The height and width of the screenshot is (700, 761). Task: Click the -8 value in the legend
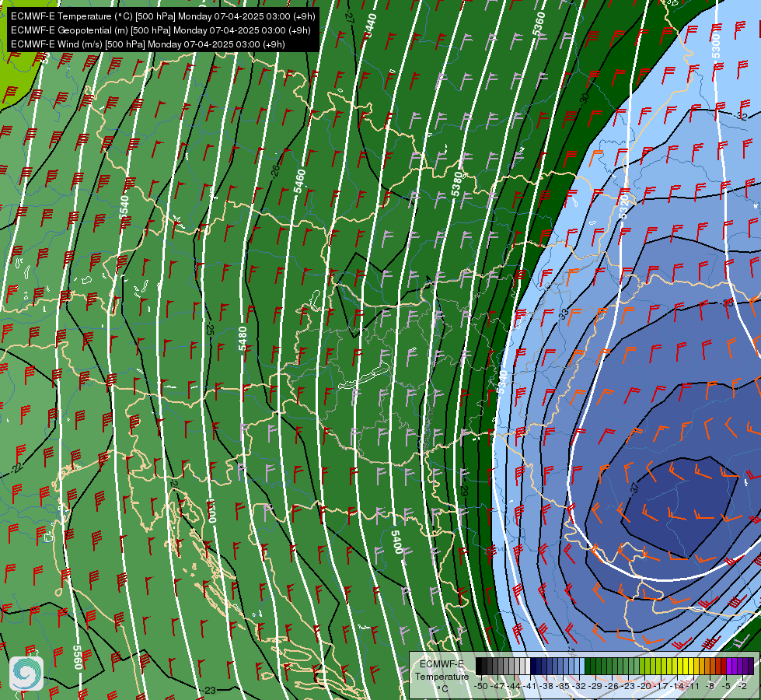(x=710, y=687)
